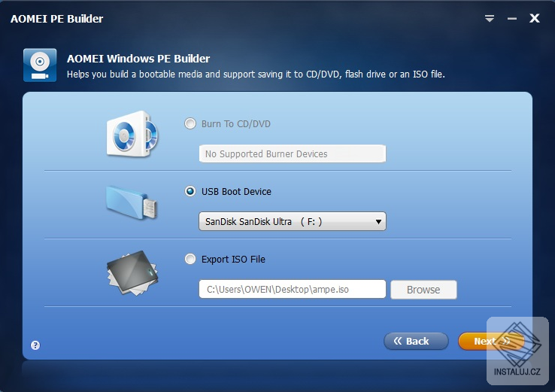Select the USB Boot Device radio option

click(190, 191)
